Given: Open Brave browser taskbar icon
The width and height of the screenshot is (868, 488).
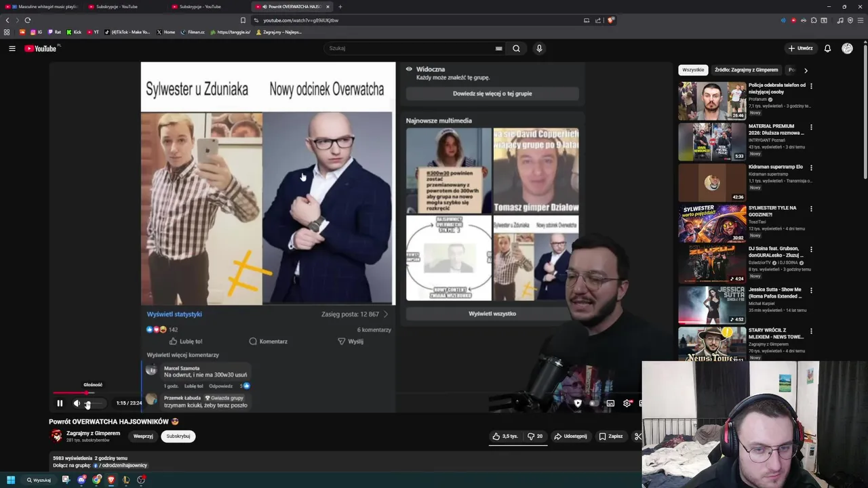Looking at the screenshot, I should pyautogui.click(x=111, y=480).
